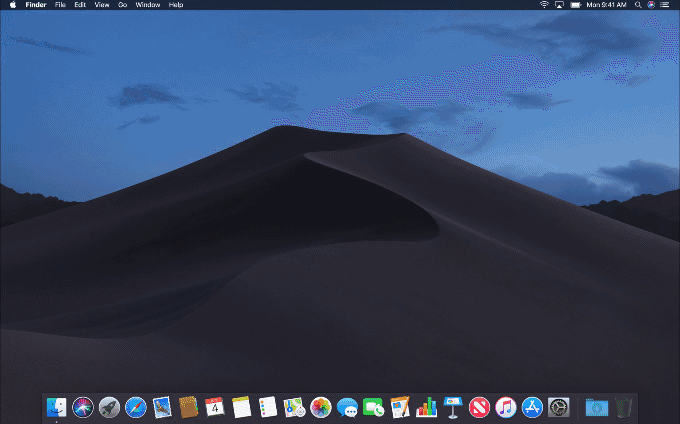The image size is (680, 424).
Task: Open the View menu
Action: [x=102, y=5]
